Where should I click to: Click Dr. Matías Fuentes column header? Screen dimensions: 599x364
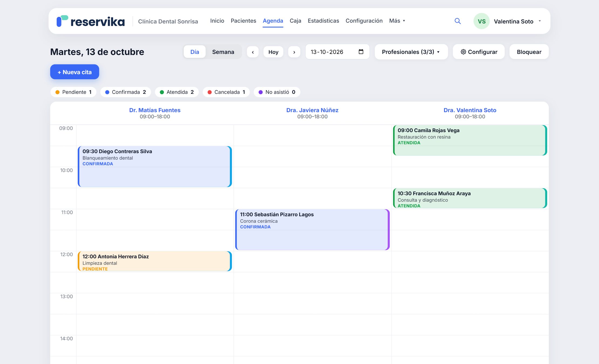[x=155, y=110]
